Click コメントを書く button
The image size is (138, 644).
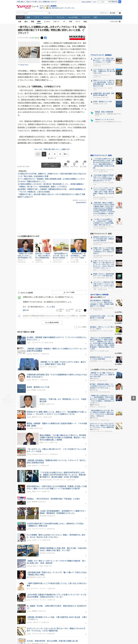click(69, 292)
